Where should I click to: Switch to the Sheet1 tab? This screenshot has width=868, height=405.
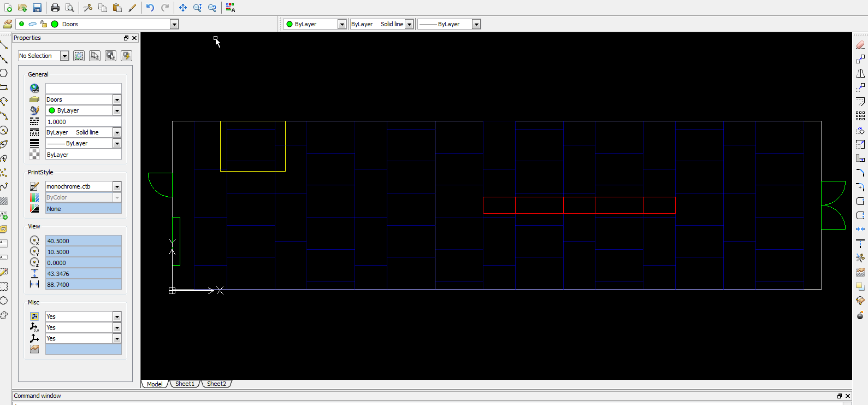tap(185, 384)
